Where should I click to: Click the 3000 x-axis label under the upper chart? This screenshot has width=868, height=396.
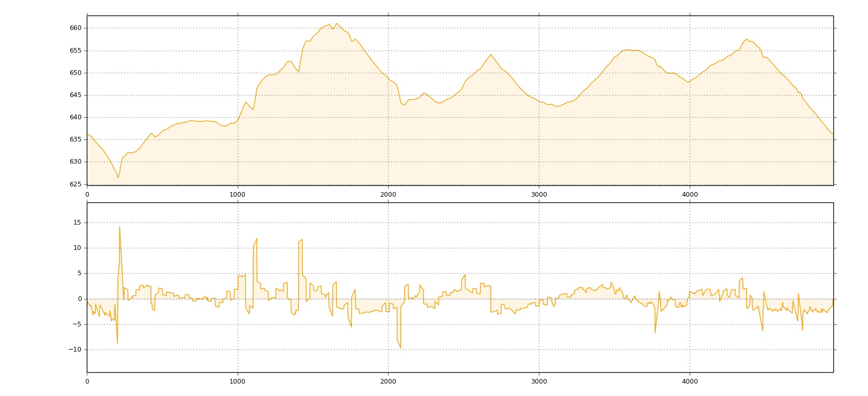pyautogui.click(x=539, y=195)
